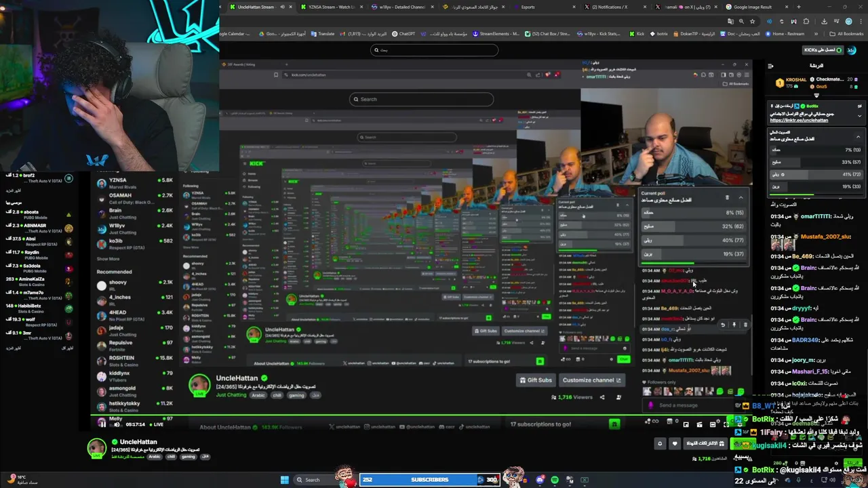868x488 pixels.
Task: Open Discord from the taskbar
Action: coord(540,480)
